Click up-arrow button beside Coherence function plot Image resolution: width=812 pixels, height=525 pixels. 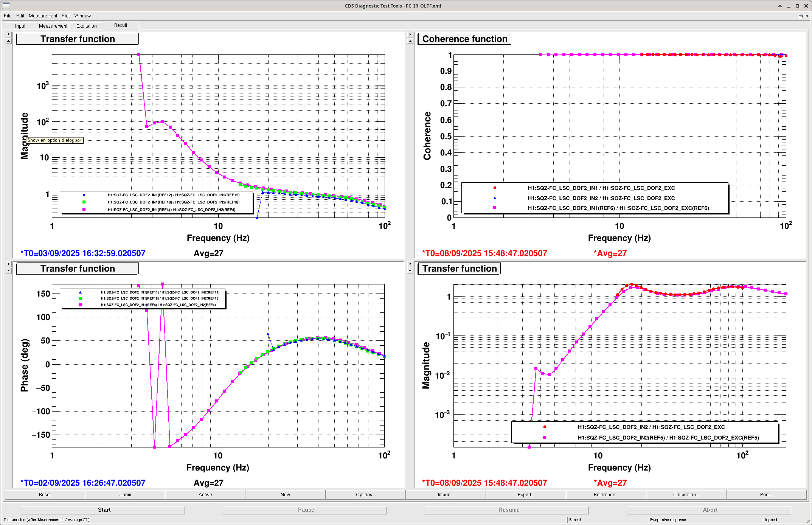pos(410,41)
